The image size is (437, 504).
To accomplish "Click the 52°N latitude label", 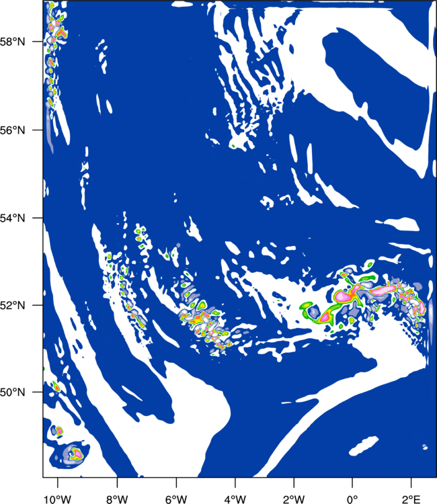I will point(13,305).
